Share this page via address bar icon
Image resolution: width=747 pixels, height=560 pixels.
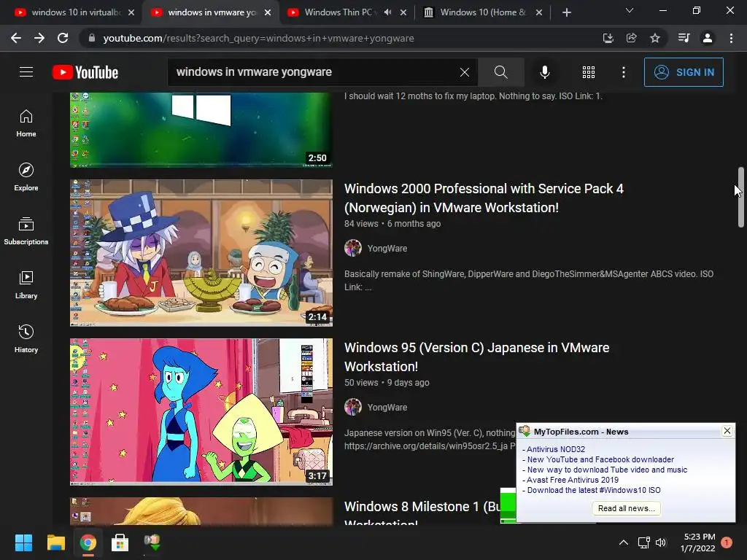[x=631, y=38]
